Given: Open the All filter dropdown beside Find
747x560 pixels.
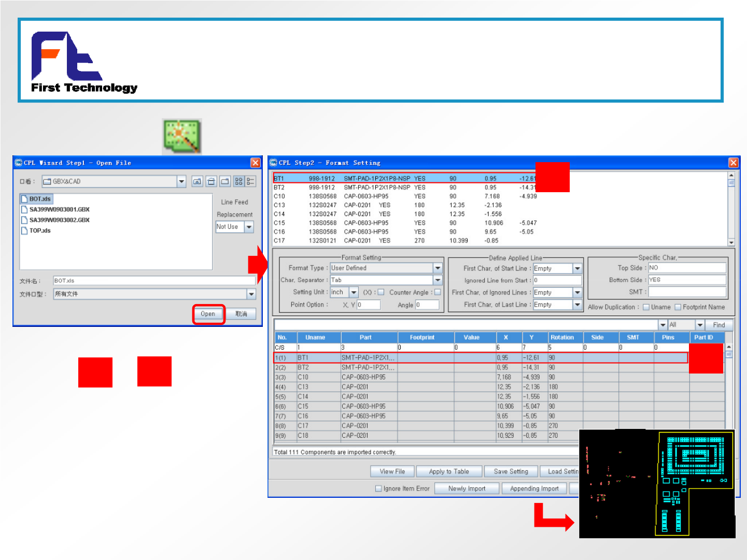Looking at the screenshot, I should (x=700, y=325).
